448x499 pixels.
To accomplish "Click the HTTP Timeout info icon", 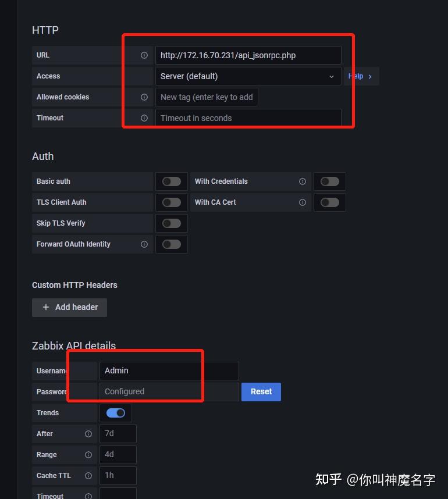I will [x=144, y=118].
